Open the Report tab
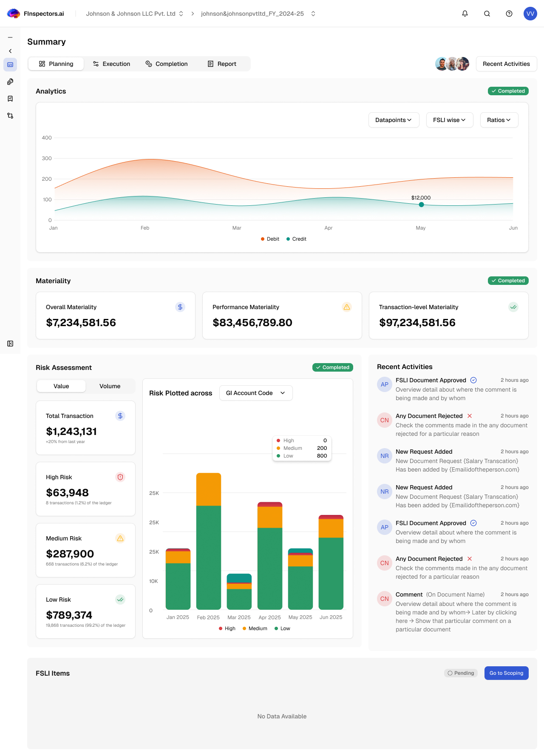This screenshot has width=544, height=756. 222,64
